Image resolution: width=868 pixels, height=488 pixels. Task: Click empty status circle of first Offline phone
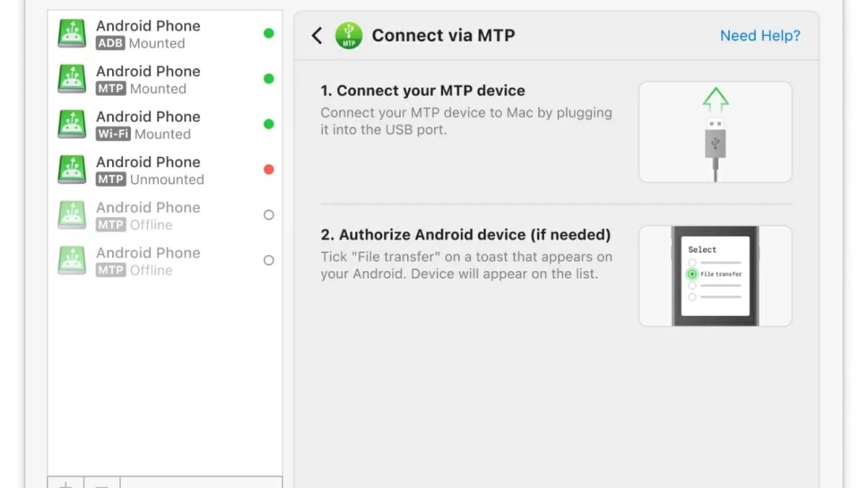(269, 215)
